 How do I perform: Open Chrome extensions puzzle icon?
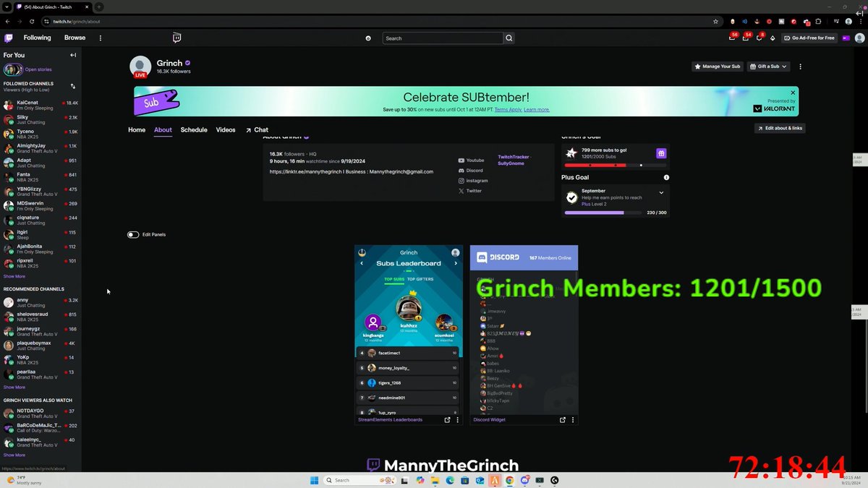(x=818, y=22)
